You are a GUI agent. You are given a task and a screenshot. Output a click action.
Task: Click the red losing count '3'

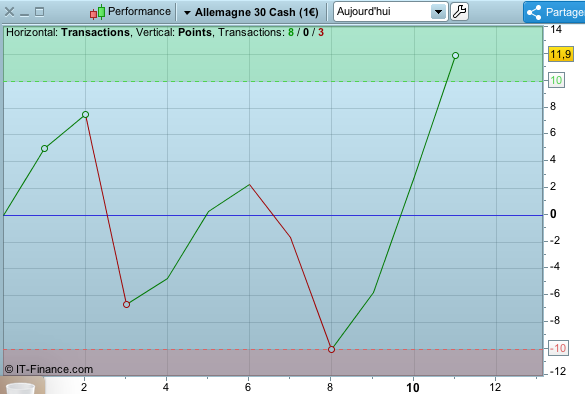coord(321,32)
